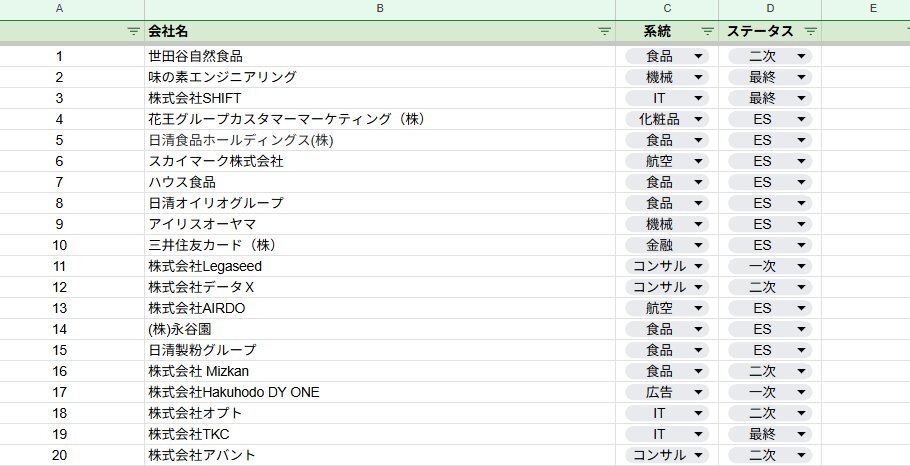This screenshot has width=910, height=466.
Task: Select cell 花王グループカスタマーマーケティング（株）
Action: coord(380,120)
